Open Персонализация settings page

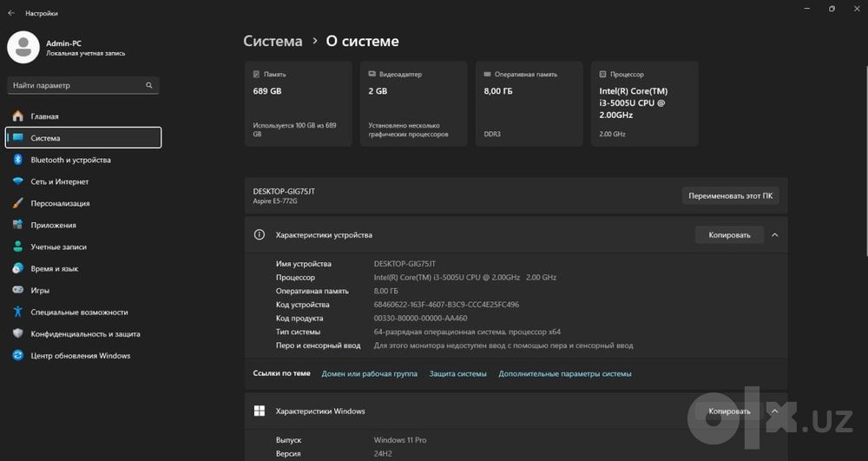pyautogui.click(x=83, y=203)
